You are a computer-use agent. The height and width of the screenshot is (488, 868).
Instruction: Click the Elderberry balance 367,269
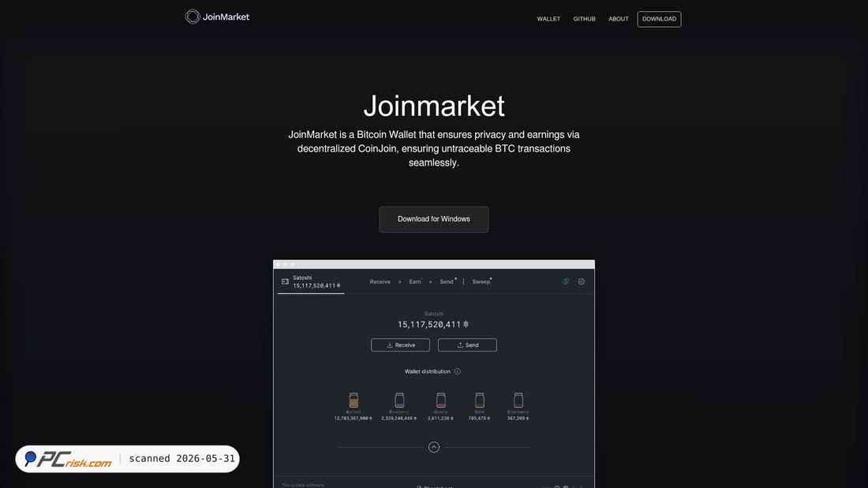coord(518,419)
